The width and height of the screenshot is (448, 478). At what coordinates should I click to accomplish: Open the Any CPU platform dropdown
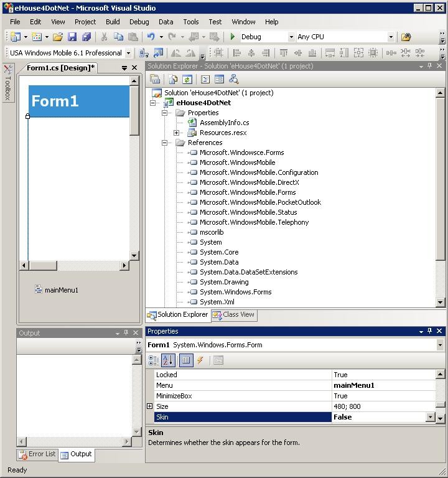391,37
